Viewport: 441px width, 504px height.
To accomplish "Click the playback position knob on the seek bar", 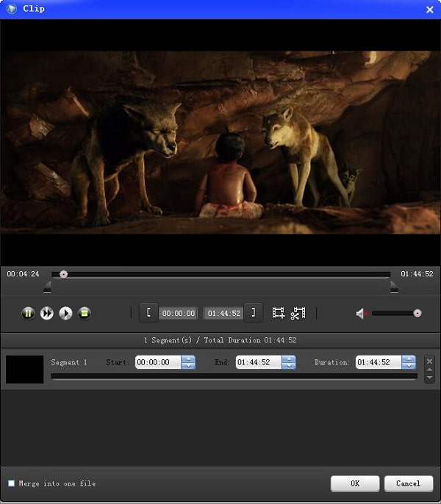I will tap(64, 274).
